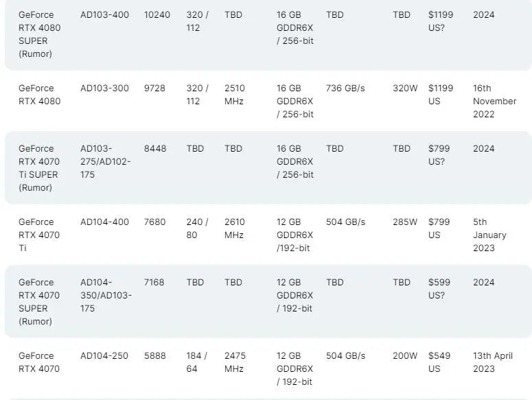Select the GeForce RTX 4070 Ti SUPER (Rumor) name
Image resolution: width=532 pixels, height=400 pixels.
coord(38,168)
